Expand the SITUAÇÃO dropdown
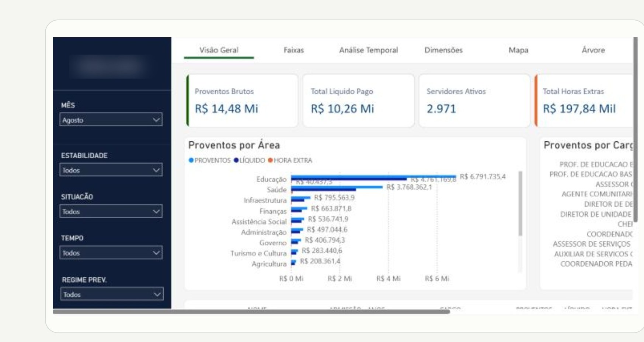644x342 pixels. point(111,211)
